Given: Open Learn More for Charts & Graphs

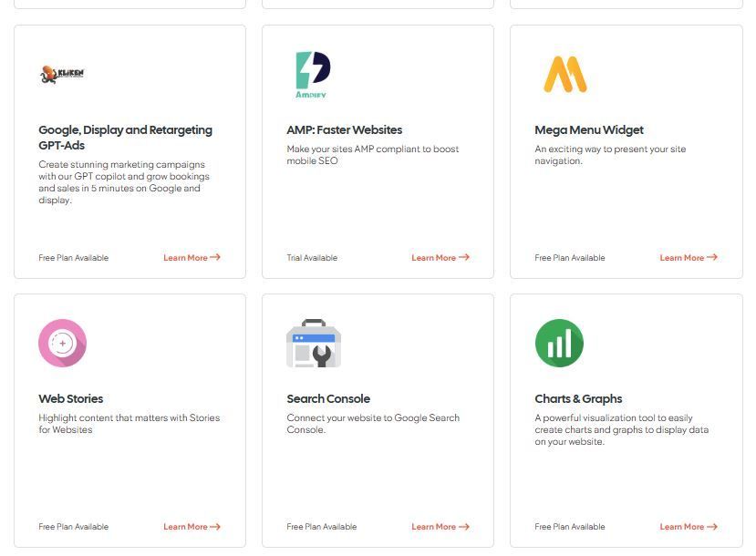Looking at the screenshot, I should [x=689, y=527].
